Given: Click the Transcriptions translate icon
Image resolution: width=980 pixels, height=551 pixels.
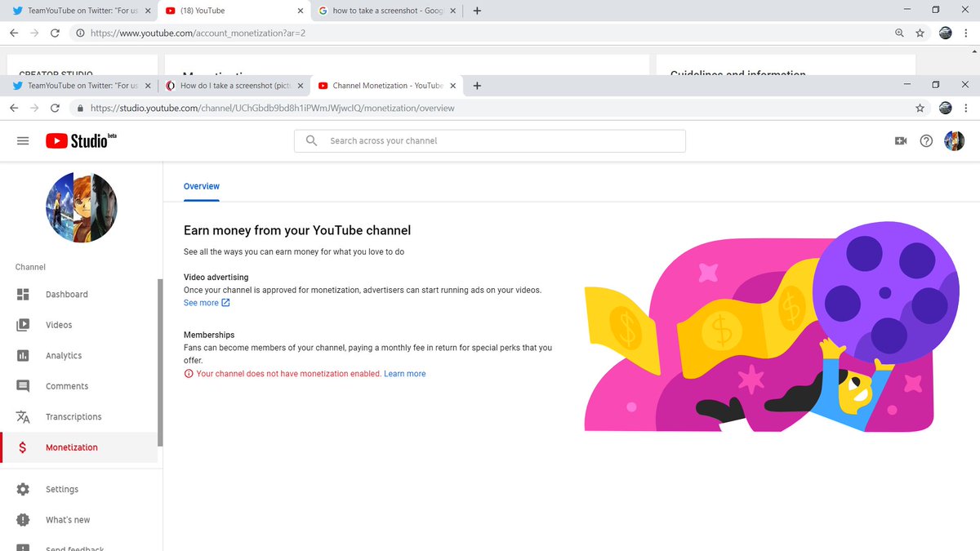Looking at the screenshot, I should coord(23,417).
